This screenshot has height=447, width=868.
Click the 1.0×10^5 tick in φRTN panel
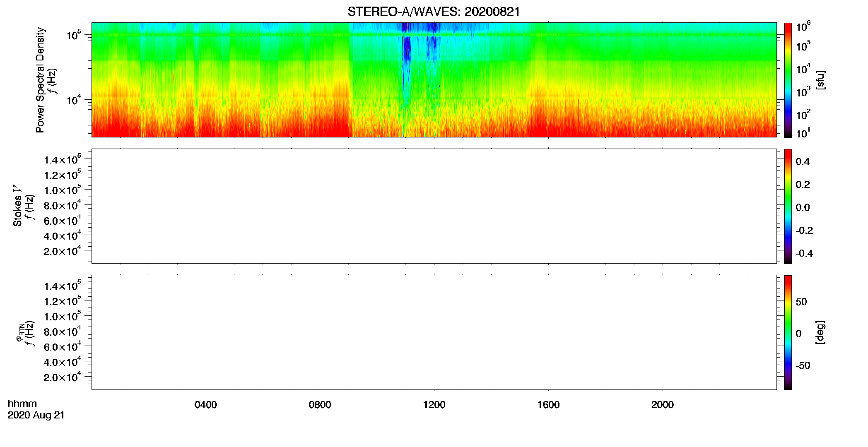pos(62,316)
